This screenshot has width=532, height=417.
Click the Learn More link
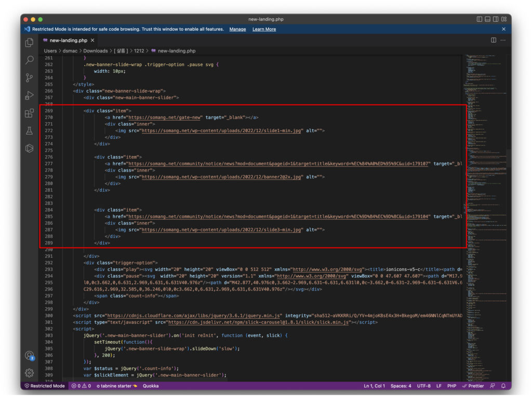[264, 29]
